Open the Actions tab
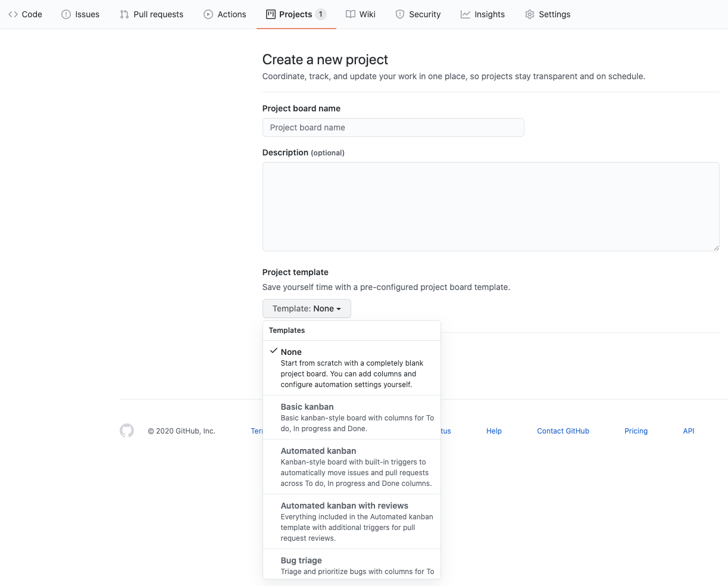 click(225, 14)
